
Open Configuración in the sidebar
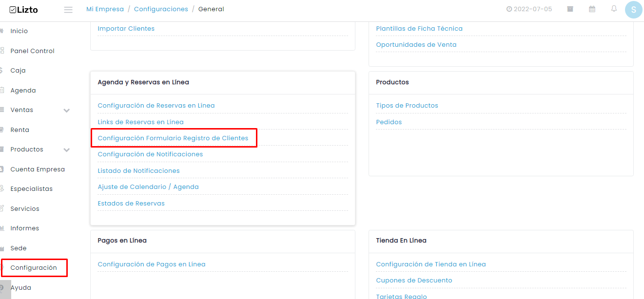(34, 268)
